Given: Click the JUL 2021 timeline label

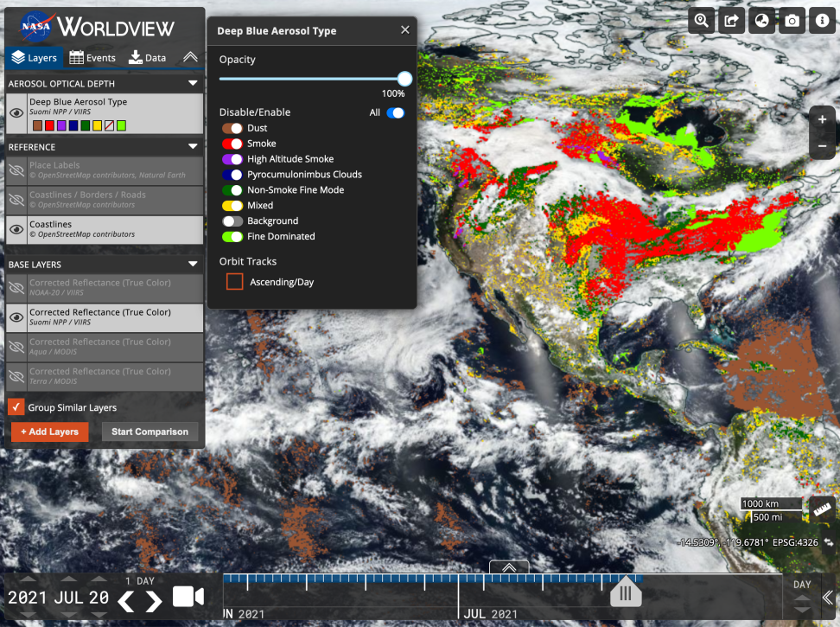Looking at the screenshot, I should (x=491, y=614).
